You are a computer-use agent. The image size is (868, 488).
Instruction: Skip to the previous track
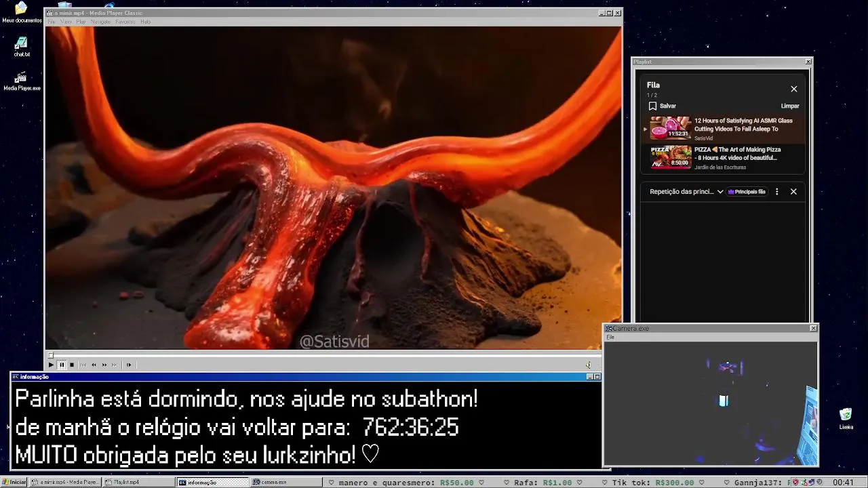pyautogui.click(x=83, y=365)
